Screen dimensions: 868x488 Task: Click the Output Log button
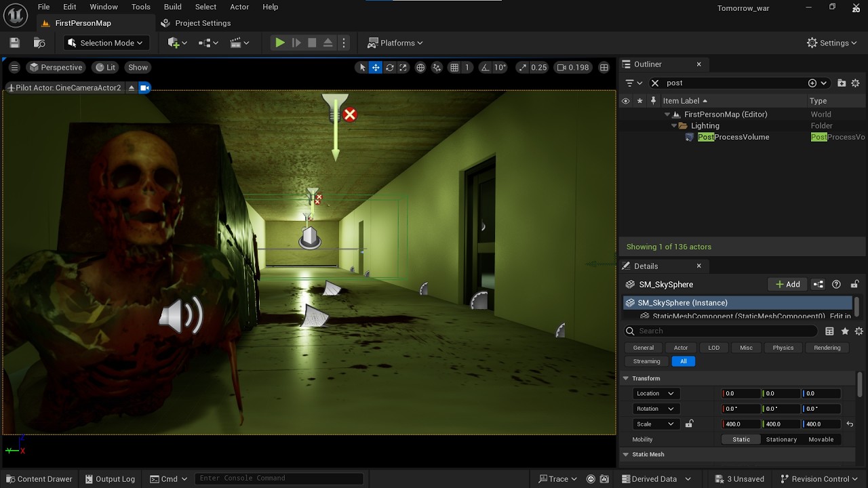click(x=111, y=479)
